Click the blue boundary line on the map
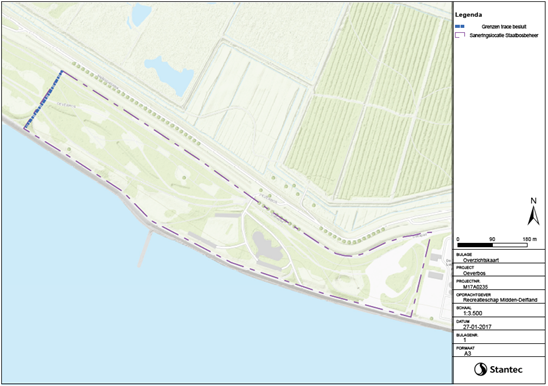This screenshot has height=386, width=548. pyautogui.click(x=43, y=100)
